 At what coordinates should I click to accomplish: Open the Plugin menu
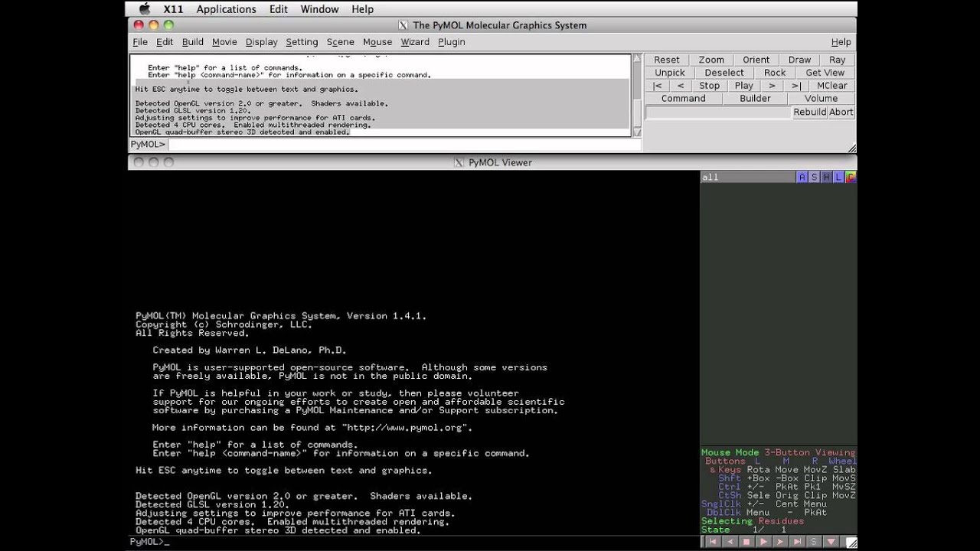tap(451, 42)
